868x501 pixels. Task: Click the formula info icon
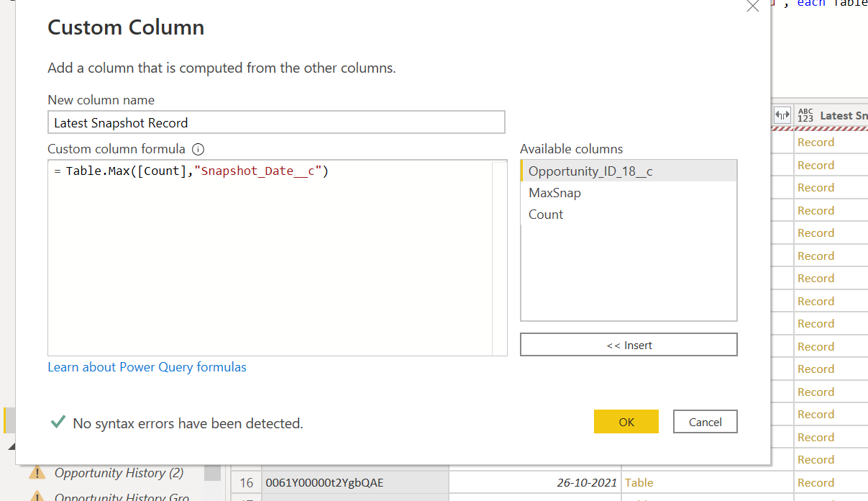click(198, 150)
